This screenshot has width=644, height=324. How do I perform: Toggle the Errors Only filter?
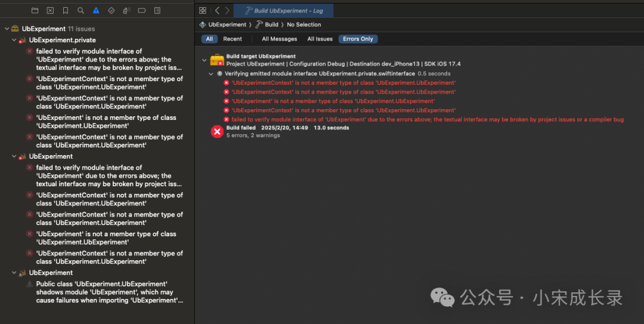pos(358,39)
